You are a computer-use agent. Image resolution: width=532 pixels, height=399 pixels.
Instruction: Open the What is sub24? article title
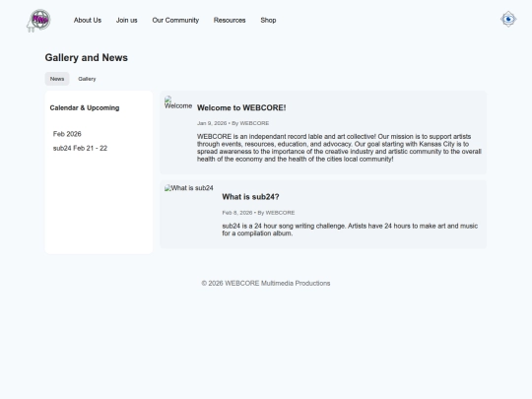coord(250,197)
